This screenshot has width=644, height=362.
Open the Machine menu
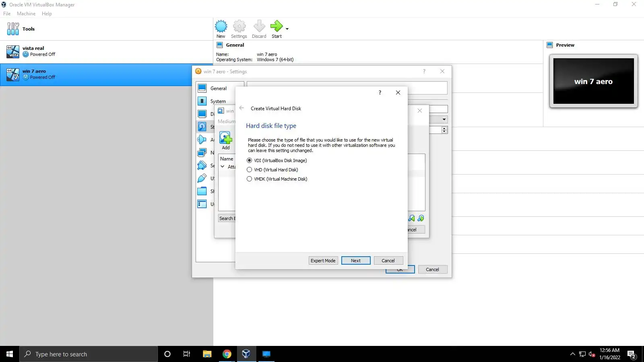(x=26, y=14)
